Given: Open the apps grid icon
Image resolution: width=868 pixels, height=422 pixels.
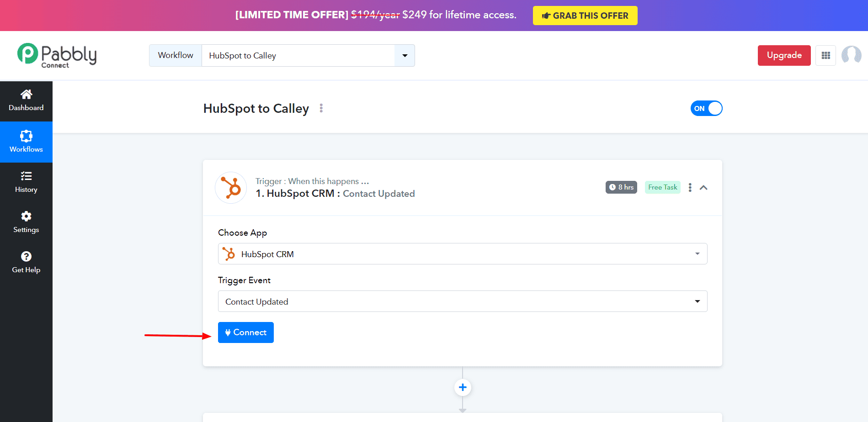Looking at the screenshot, I should click(x=825, y=55).
